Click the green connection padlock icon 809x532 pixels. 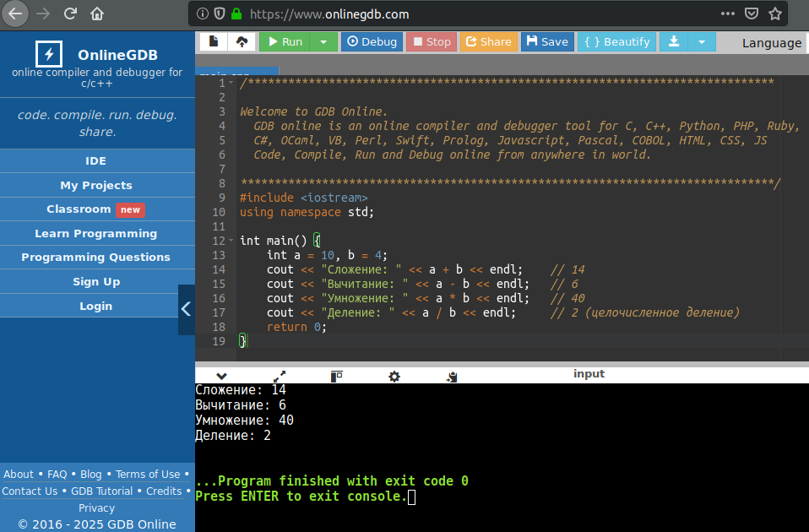tap(236, 14)
